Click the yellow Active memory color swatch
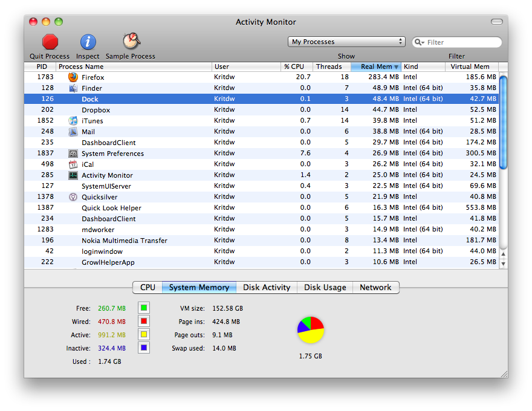The width and height of the screenshot is (532, 411). (x=144, y=334)
